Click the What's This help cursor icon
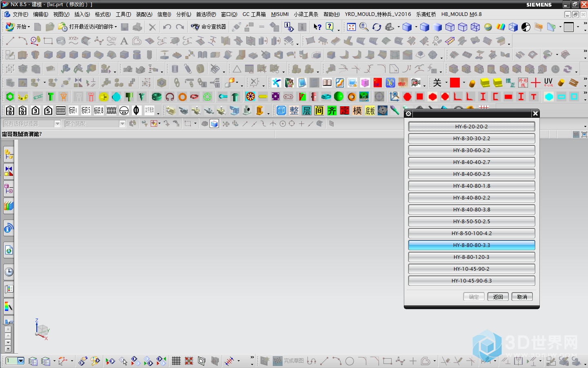The image size is (588, 368). click(317, 27)
